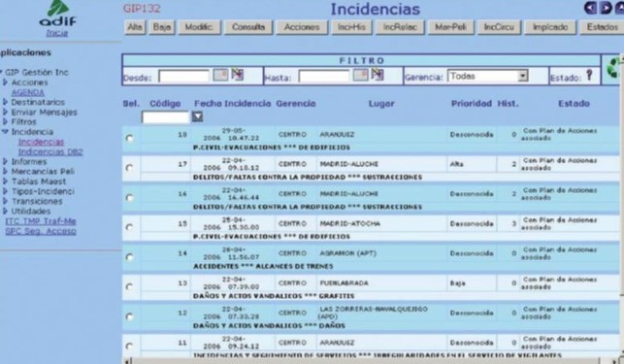624x364 pixels.
Task: Open the AGENDA link in sidebar
Action: (x=28, y=92)
